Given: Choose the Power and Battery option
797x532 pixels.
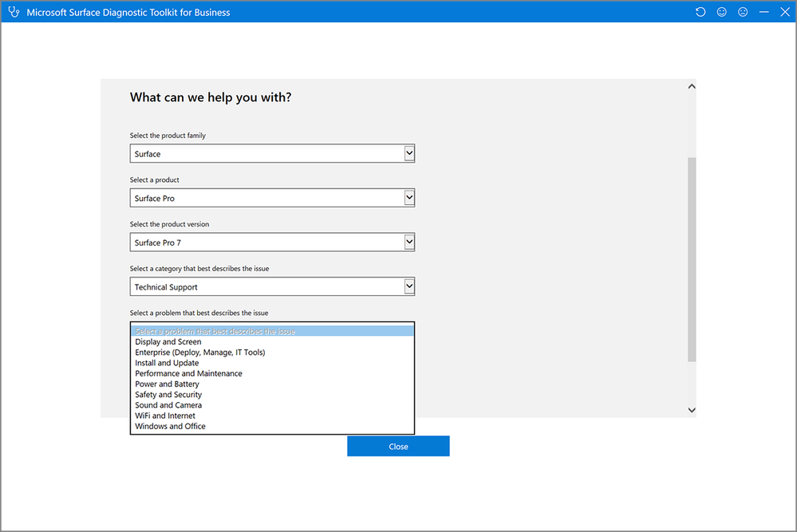Looking at the screenshot, I should pos(168,384).
